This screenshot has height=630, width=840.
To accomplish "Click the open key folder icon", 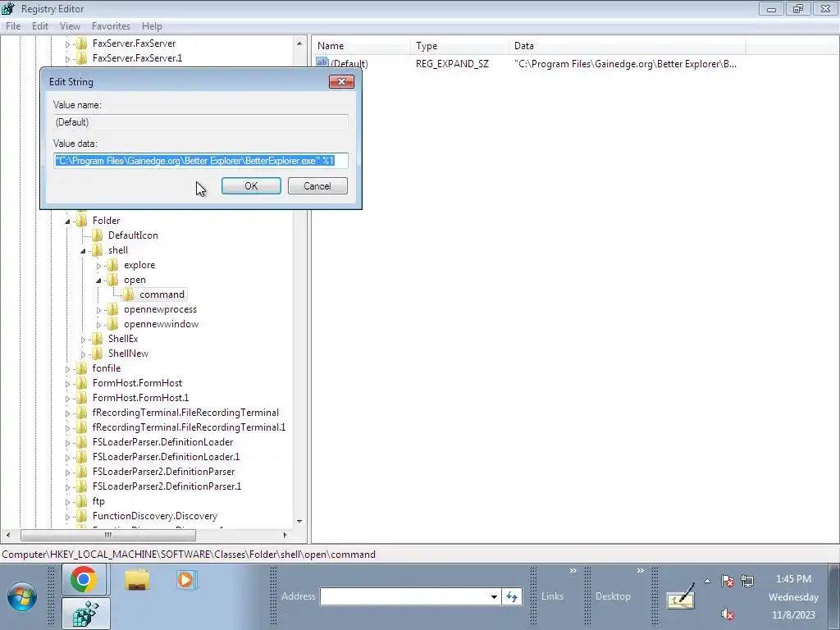I will click(112, 279).
